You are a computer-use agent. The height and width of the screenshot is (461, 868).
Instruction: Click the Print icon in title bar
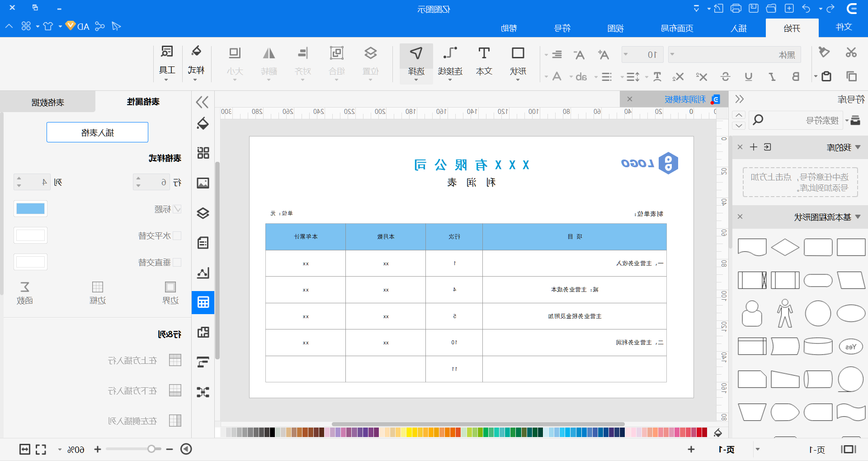pos(736,8)
